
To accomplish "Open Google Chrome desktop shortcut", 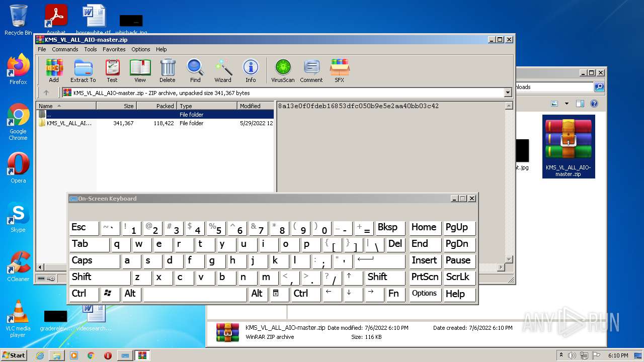I will [x=18, y=122].
